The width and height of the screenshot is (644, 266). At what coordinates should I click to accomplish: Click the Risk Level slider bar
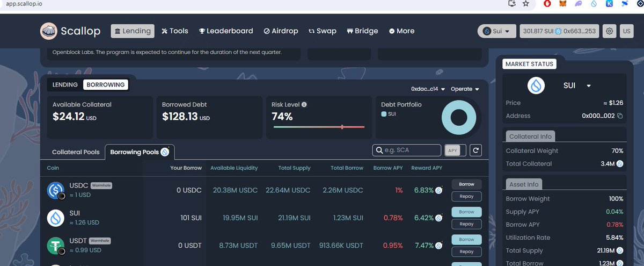[x=319, y=127]
